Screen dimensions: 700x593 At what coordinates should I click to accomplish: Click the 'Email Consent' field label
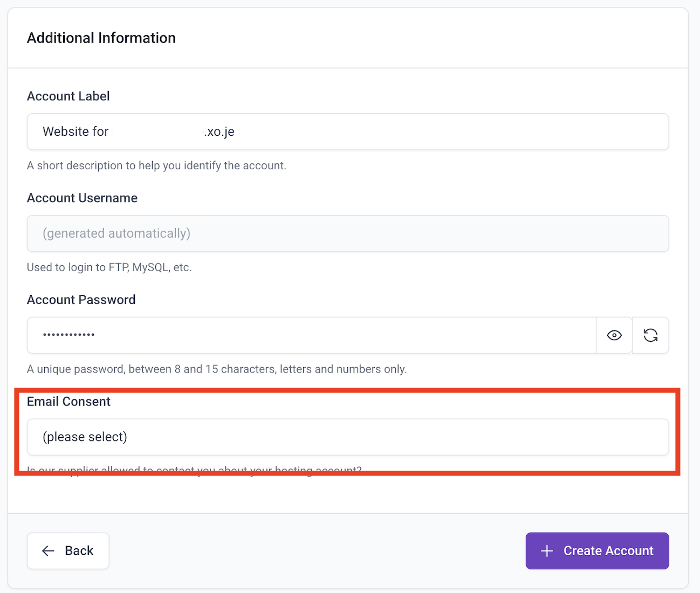coord(68,402)
